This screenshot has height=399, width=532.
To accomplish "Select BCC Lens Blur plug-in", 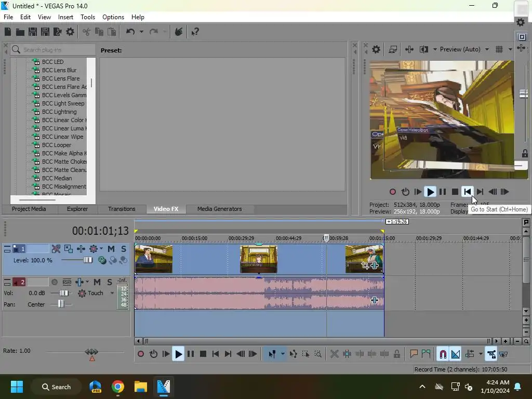I will click(59, 70).
